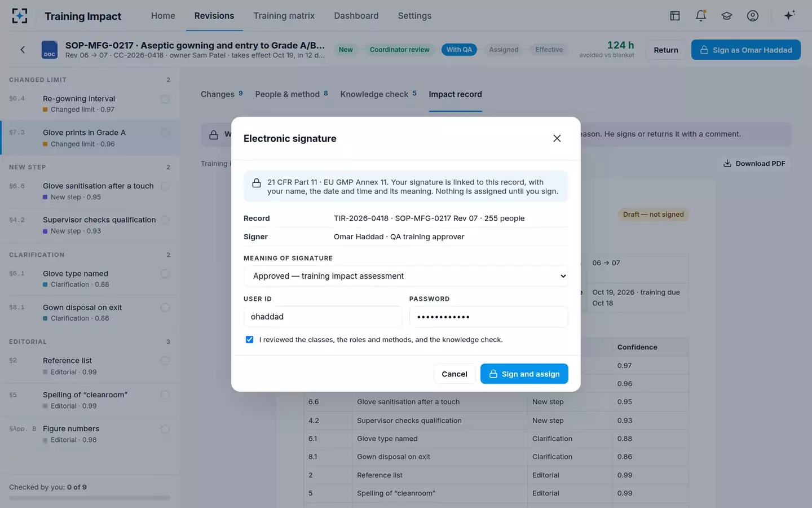This screenshot has width=812, height=508.
Task: Click the checked-by-you progress bar
Action: pyautogui.click(x=90, y=498)
